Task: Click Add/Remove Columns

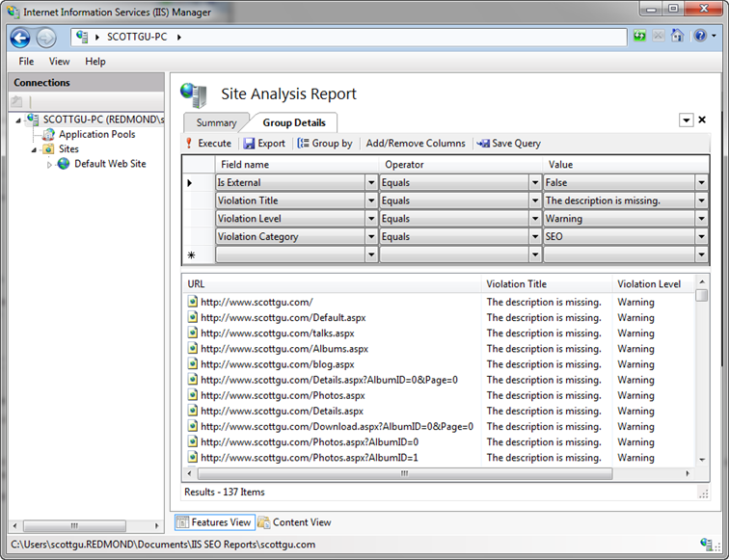Action: (x=416, y=144)
